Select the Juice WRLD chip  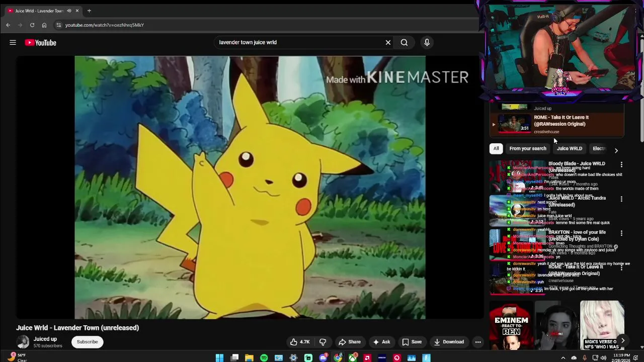(569, 148)
